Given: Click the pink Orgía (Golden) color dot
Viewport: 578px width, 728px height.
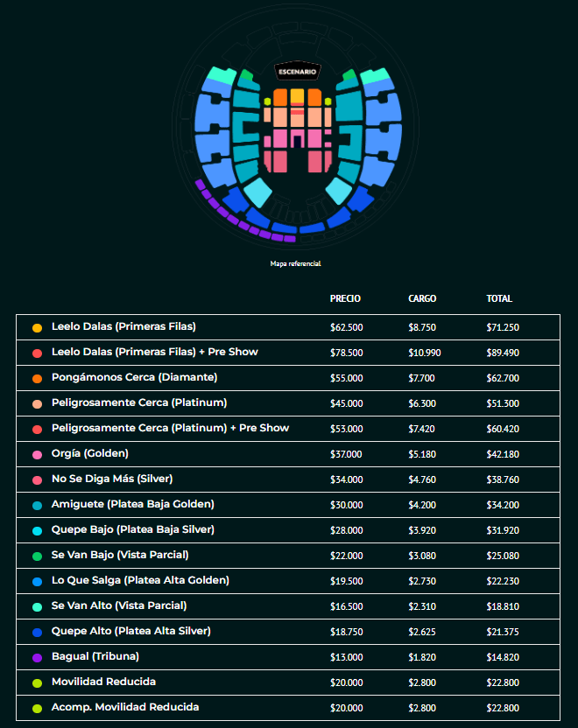Looking at the screenshot, I should (37, 454).
